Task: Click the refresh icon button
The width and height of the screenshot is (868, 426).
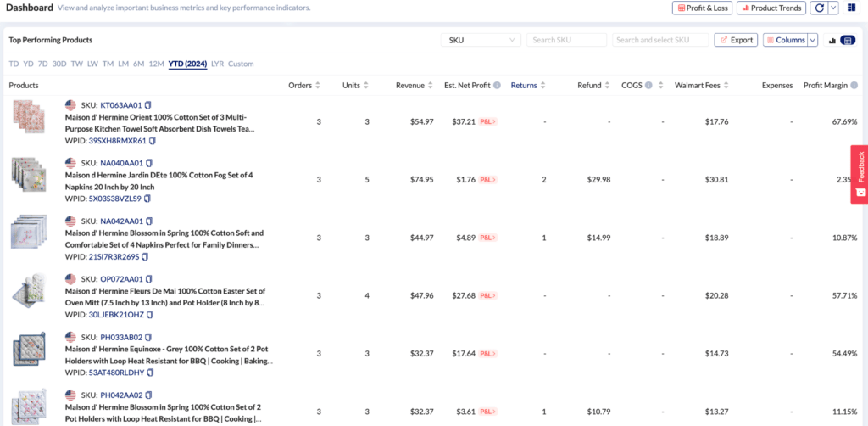Action: click(x=820, y=8)
